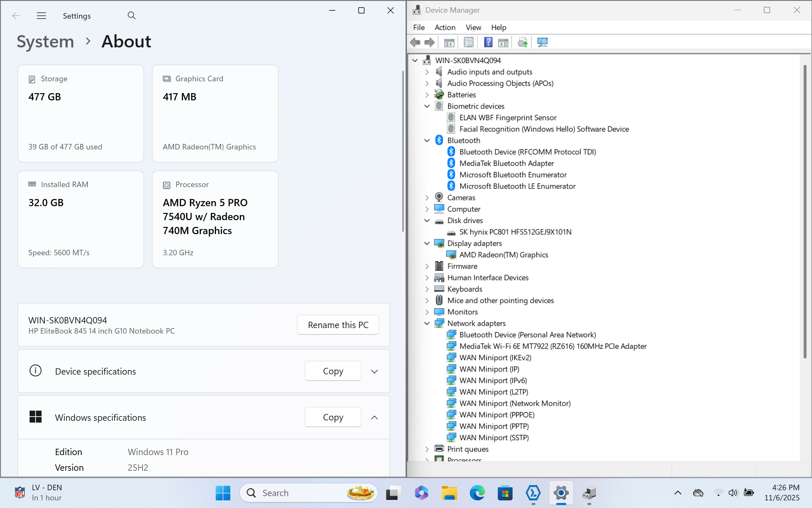Click Scan for hardware changes toolbar icon

(x=542, y=42)
